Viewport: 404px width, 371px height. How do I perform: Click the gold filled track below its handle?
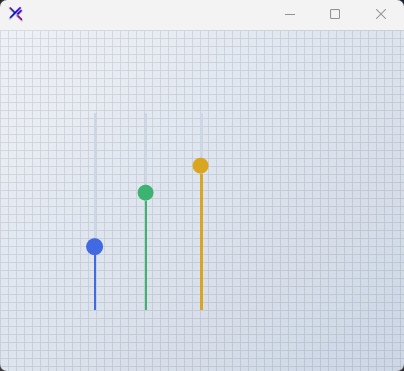[x=201, y=242]
